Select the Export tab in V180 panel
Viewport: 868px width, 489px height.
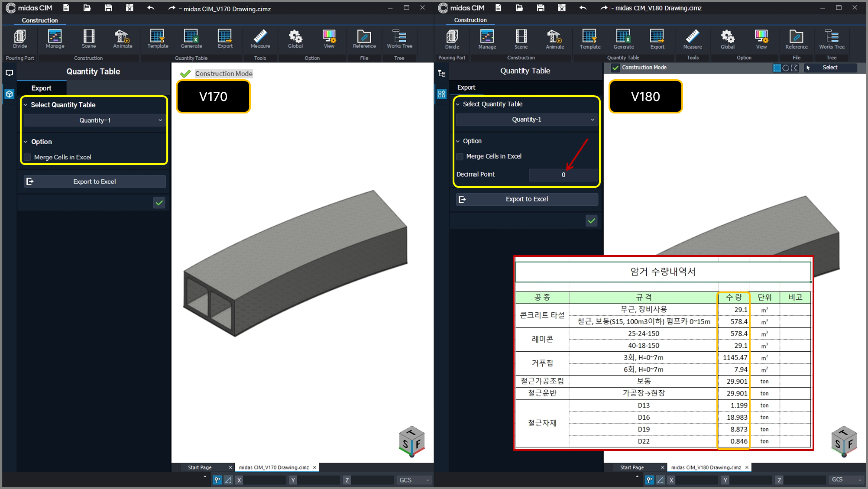[466, 87]
